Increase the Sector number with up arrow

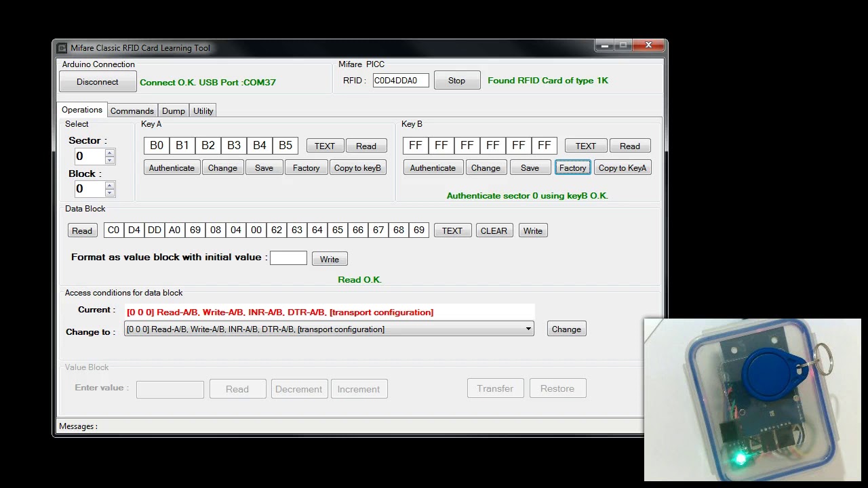pos(110,153)
